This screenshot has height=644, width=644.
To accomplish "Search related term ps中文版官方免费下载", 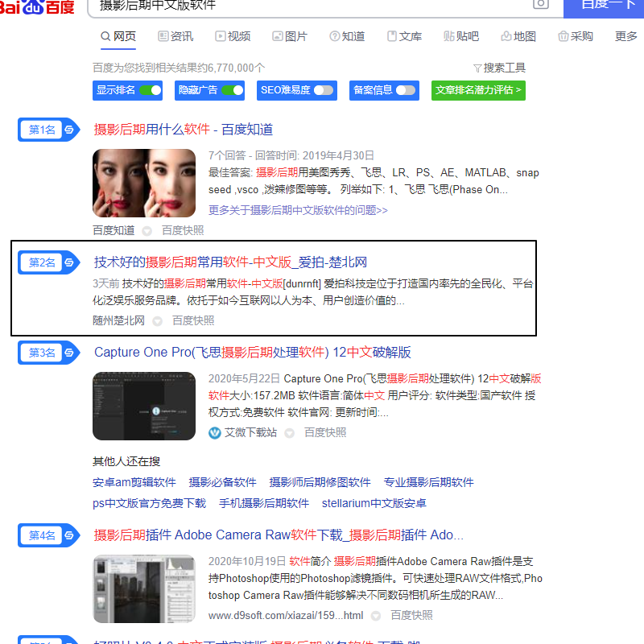I will pos(149,503).
